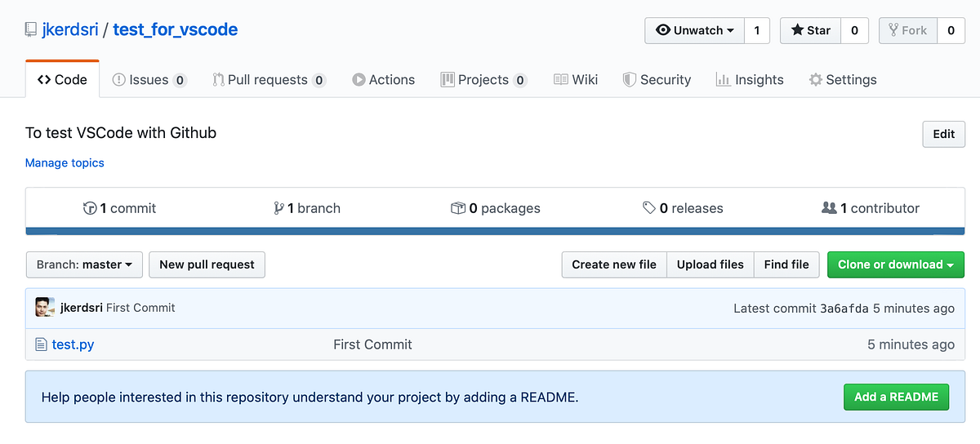The height and width of the screenshot is (444, 980).
Task: Click the Fork button
Action: click(x=908, y=31)
